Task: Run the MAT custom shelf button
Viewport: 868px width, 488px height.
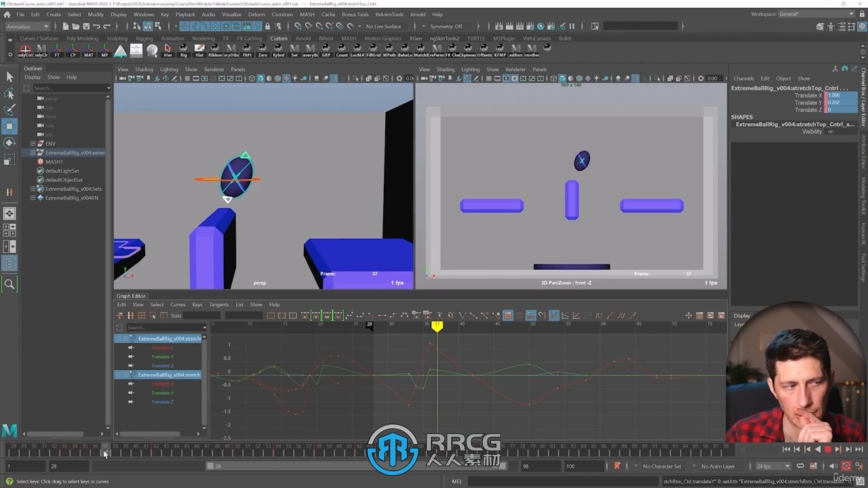Action: click(89, 51)
